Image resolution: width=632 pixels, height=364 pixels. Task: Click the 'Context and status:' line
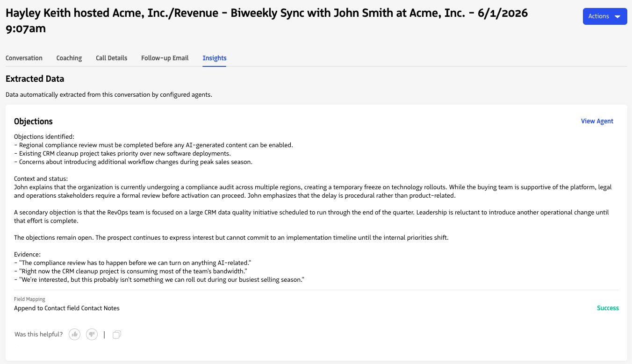[41, 178]
